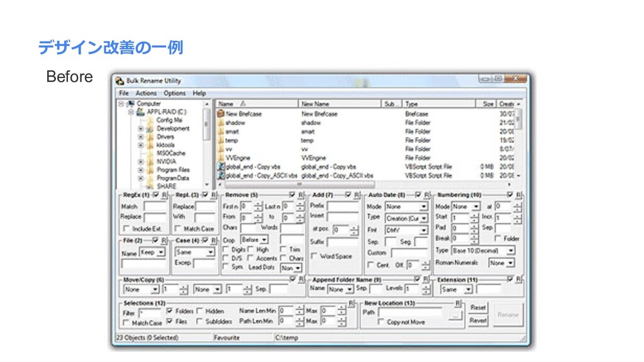644x362 pixels.
Task: Open the Case Same dropdown
Action: point(194,252)
